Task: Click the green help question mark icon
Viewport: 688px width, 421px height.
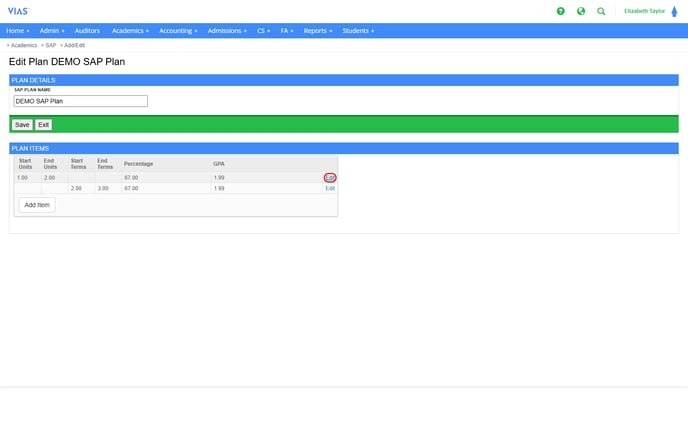Action: pyautogui.click(x=560, y=11)
